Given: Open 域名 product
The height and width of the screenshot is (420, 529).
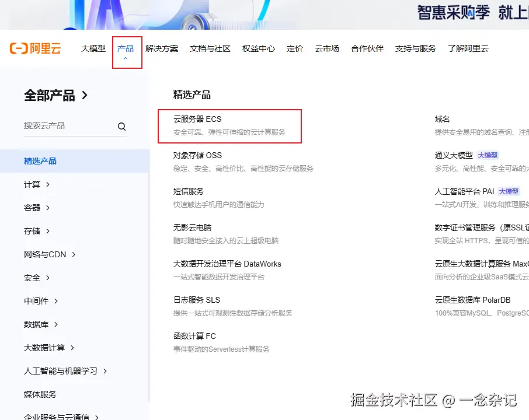Looking at the screenshot, I should pos(442,119).
